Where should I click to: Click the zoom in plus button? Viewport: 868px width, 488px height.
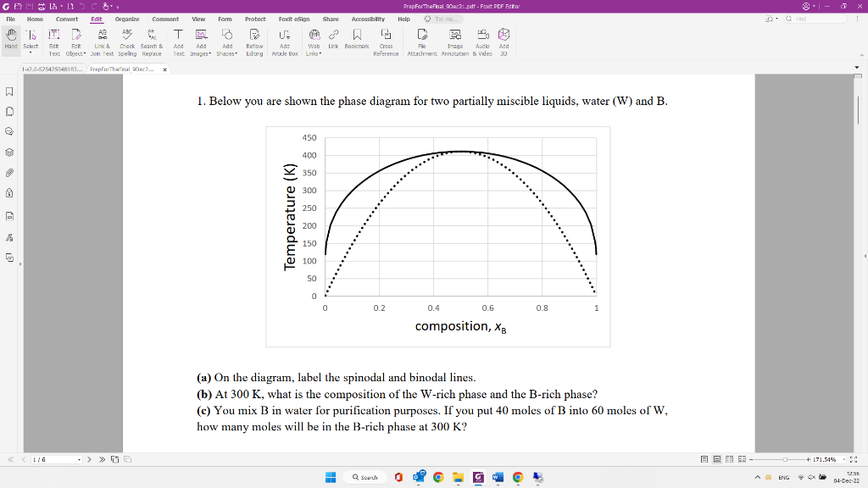(808, 460)
